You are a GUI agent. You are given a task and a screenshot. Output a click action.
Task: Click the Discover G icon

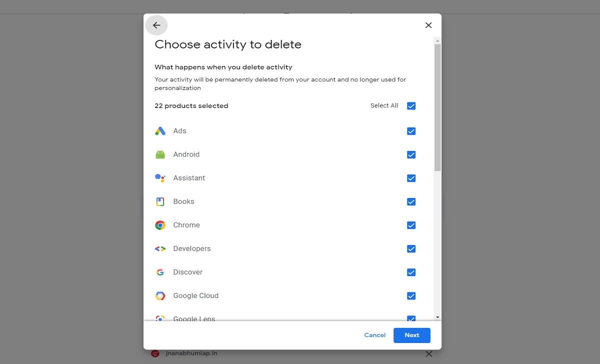click(160, 272)
